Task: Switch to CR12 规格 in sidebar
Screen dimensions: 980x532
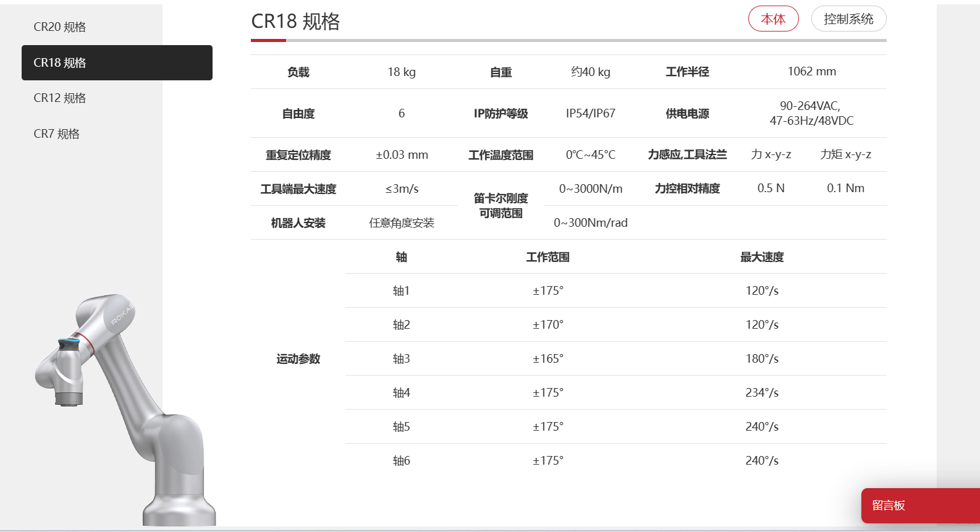Action: pos(59,98)
